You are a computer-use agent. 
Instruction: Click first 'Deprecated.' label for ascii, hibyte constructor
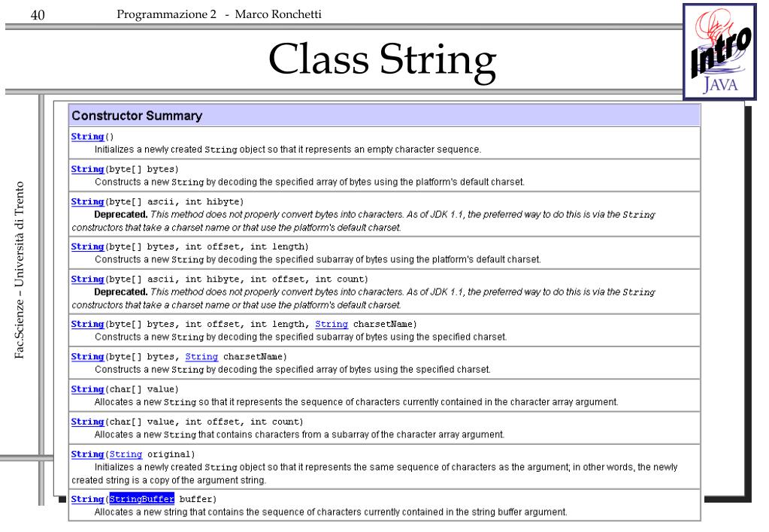pyautogui.click(x=120, y=214)
